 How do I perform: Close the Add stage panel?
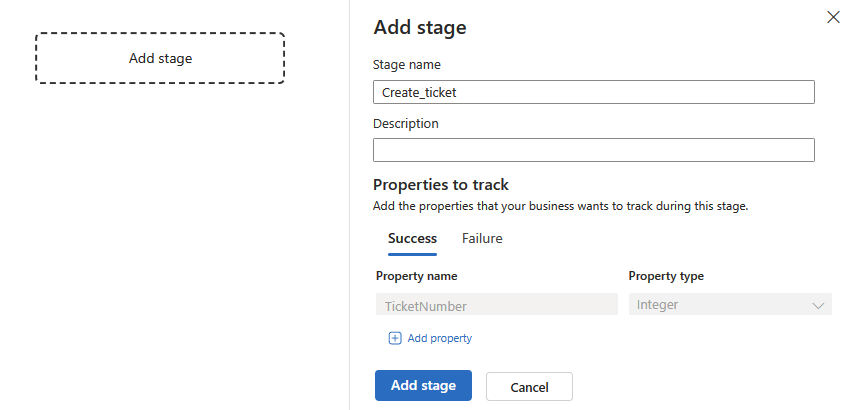coord(833,17)
